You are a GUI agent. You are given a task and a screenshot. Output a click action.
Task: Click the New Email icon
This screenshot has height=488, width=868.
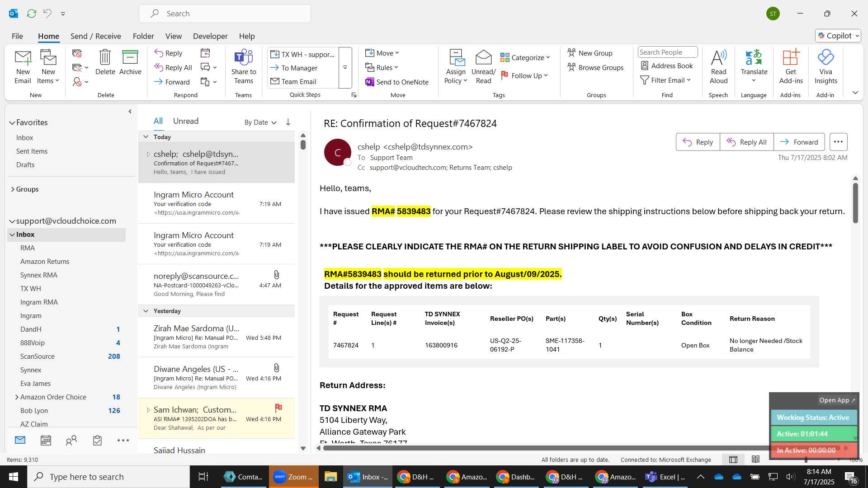click(x=23, y=67)
